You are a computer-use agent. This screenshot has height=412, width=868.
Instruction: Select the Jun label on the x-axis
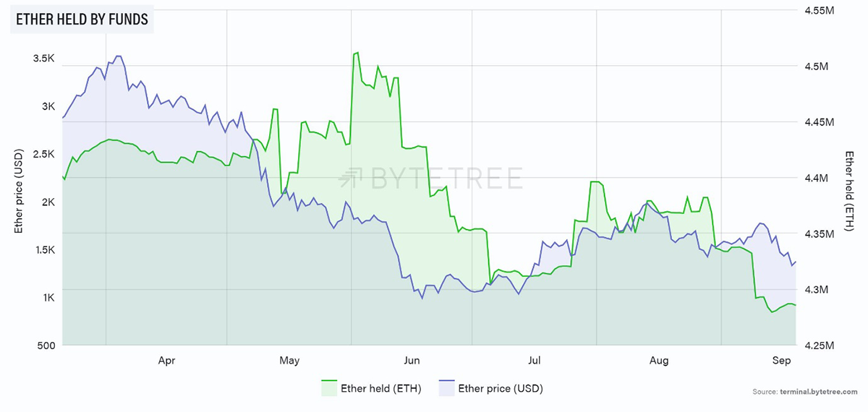pos(412,359)
